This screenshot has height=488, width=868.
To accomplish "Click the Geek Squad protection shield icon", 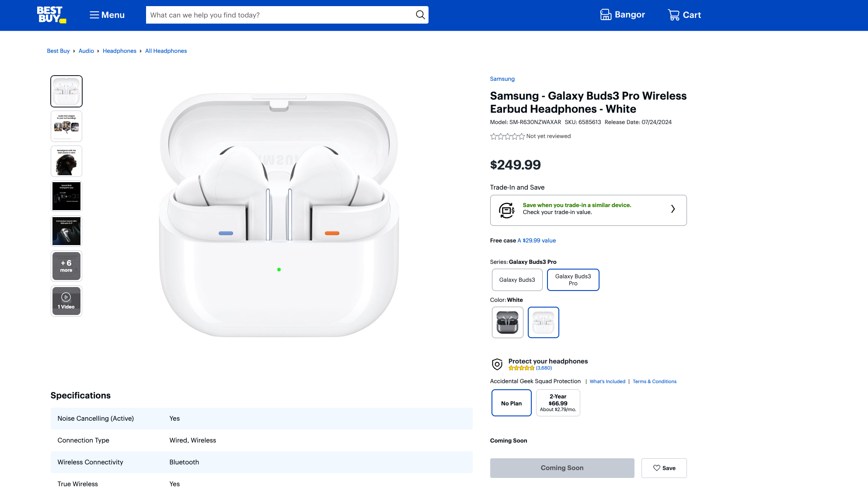I will [x=497, y=364].
